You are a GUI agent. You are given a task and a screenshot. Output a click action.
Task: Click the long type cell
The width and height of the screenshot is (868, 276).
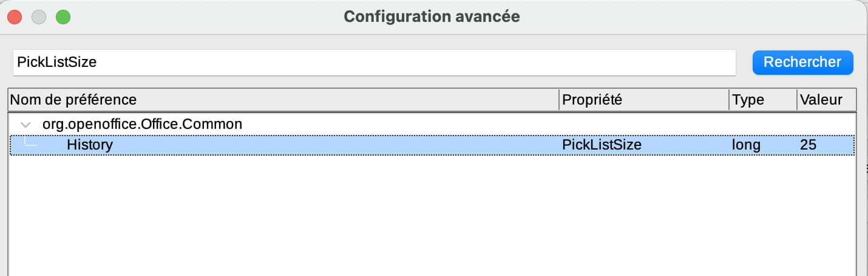(746, 145)
